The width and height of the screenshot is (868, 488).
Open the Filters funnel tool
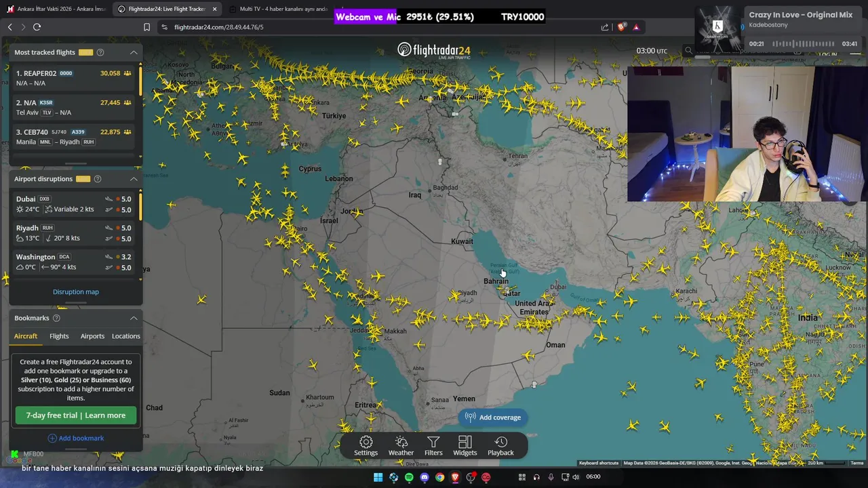[433, 446]
